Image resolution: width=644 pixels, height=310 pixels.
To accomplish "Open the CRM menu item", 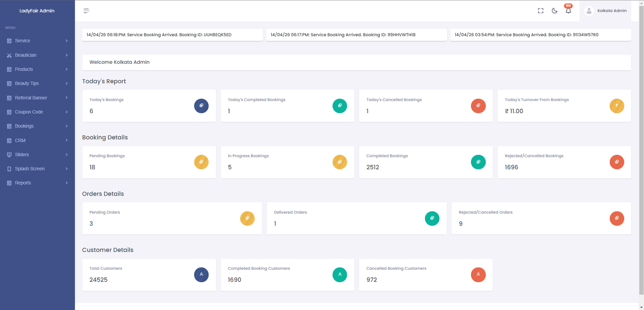I will (37, 141).
